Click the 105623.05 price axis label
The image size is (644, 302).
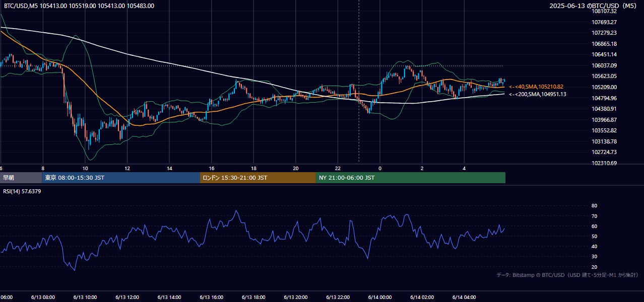point(604,77)
